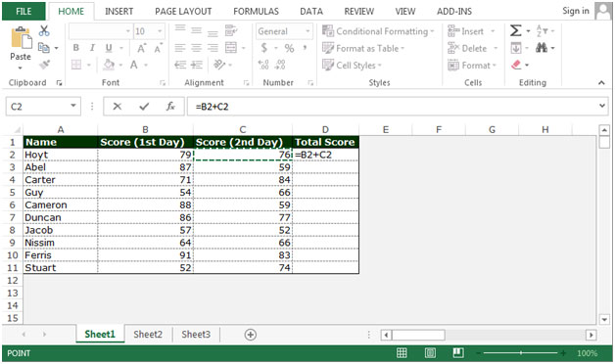Click the Copy icon
Viewport: 615px width, 364px height.
pos(43,48)
